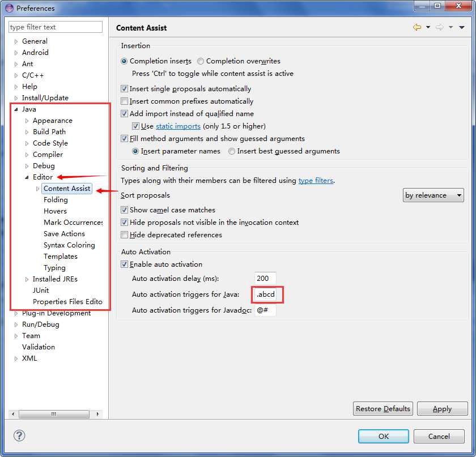Click the forward navigation arrow icon
Image resolution: width=476 pixels, height=457 pixels.
[x=439, y=27]
